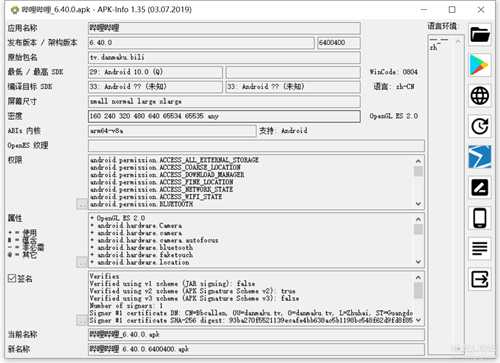This screenshot has width=500, height=363.
Task: Expand signature details with small button
Action: (x=82, y=320)
